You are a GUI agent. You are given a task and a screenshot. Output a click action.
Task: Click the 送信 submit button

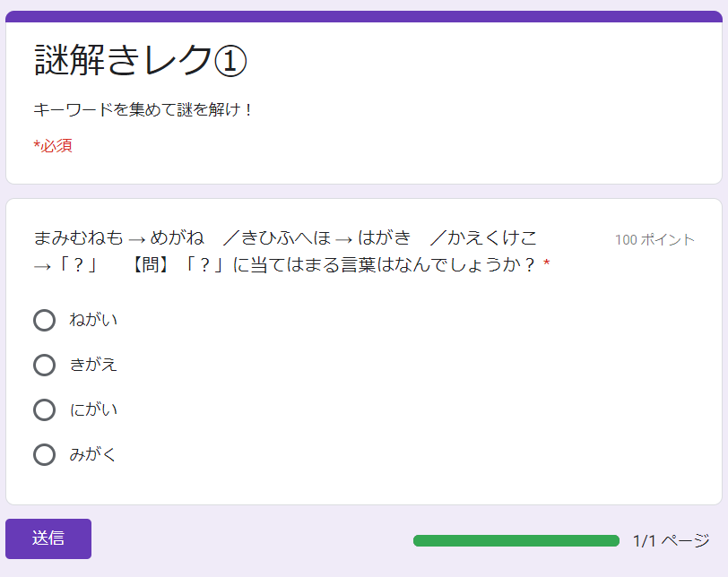(48, 538)
